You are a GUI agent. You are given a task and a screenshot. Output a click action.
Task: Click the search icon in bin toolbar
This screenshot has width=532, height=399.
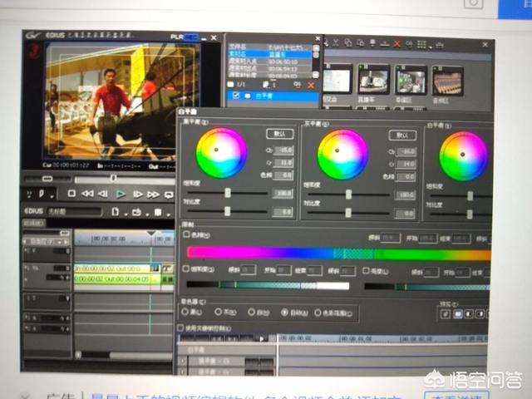409,44
